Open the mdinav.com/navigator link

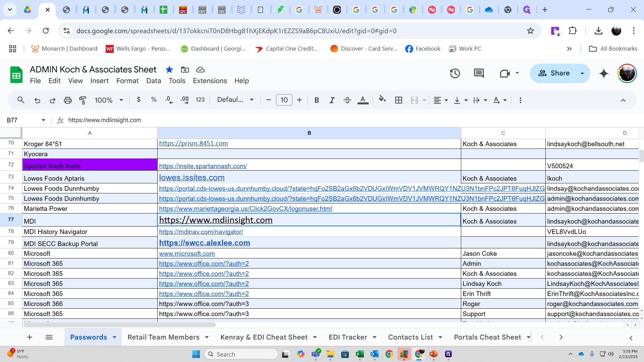[201, 232]
